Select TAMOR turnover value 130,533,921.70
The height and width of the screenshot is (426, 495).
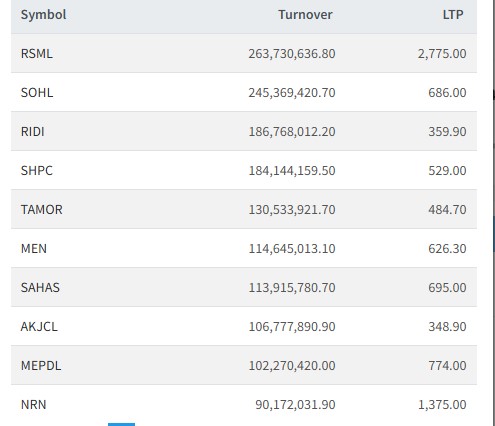click(x=292, y=210)
